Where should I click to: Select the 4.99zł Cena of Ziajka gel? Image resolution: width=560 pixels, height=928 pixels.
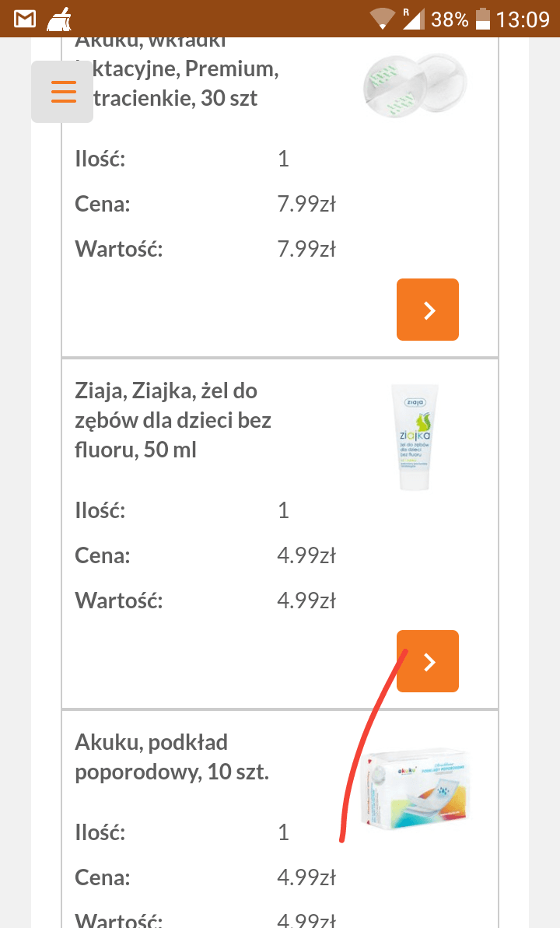click(x=306, y=555)
